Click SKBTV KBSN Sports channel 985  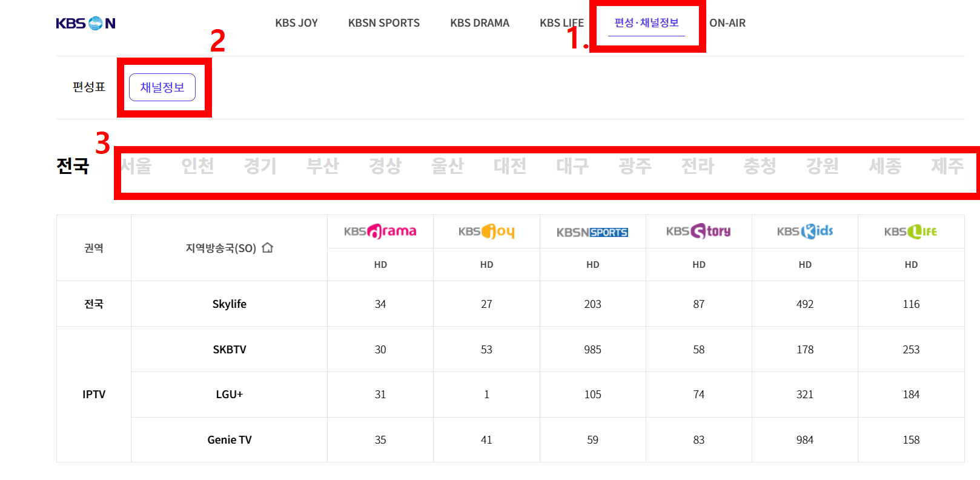point(592,350)
